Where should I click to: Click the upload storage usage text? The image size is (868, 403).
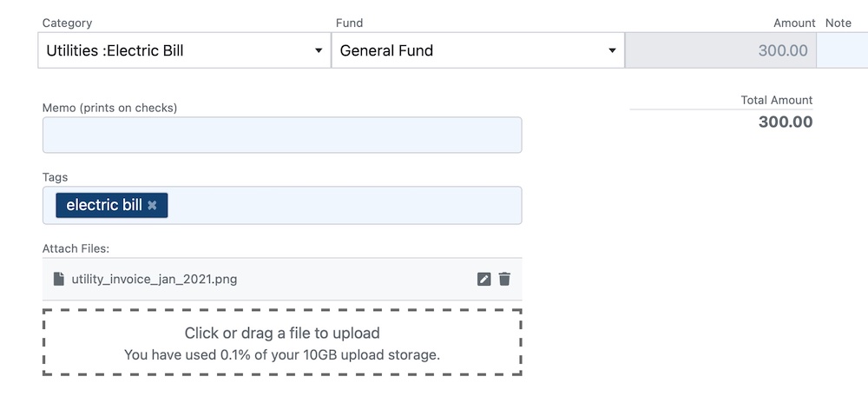pyautogui.click(x=282, y=355)
